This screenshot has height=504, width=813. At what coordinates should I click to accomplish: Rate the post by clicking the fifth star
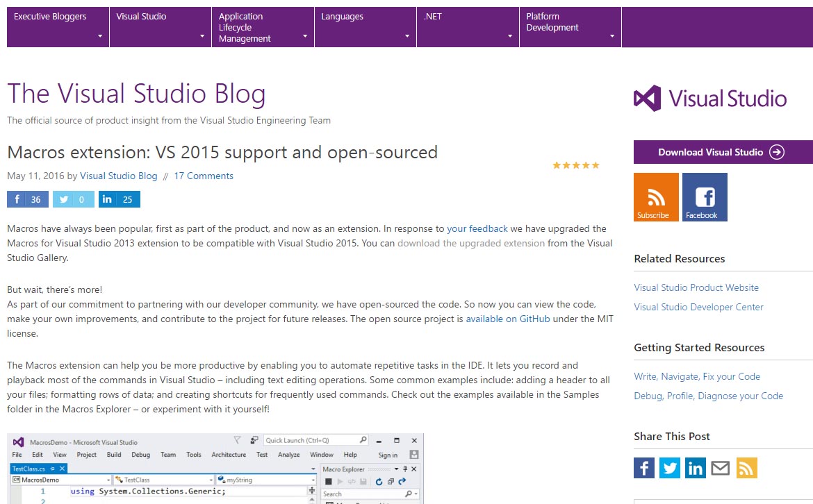tap(596, 165)
